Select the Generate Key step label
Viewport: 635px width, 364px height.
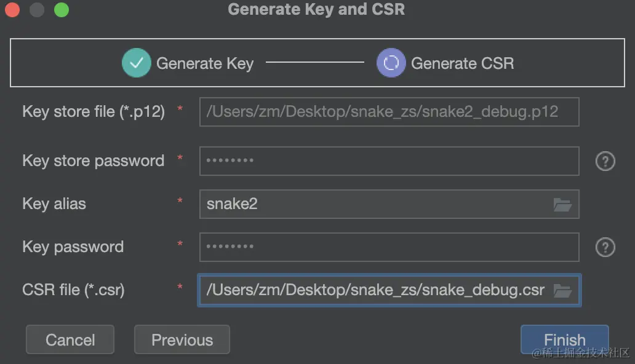(205, 63)
